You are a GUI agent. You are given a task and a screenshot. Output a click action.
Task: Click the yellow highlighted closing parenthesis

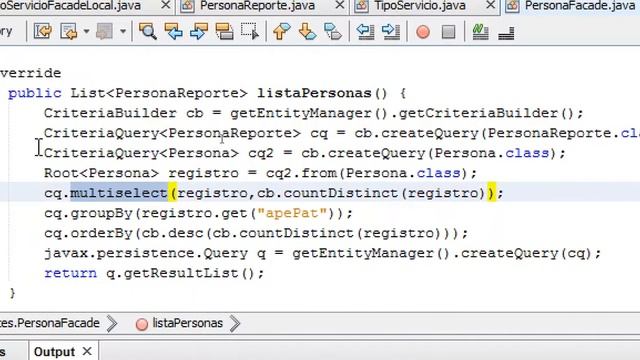[x=491, y=193]
